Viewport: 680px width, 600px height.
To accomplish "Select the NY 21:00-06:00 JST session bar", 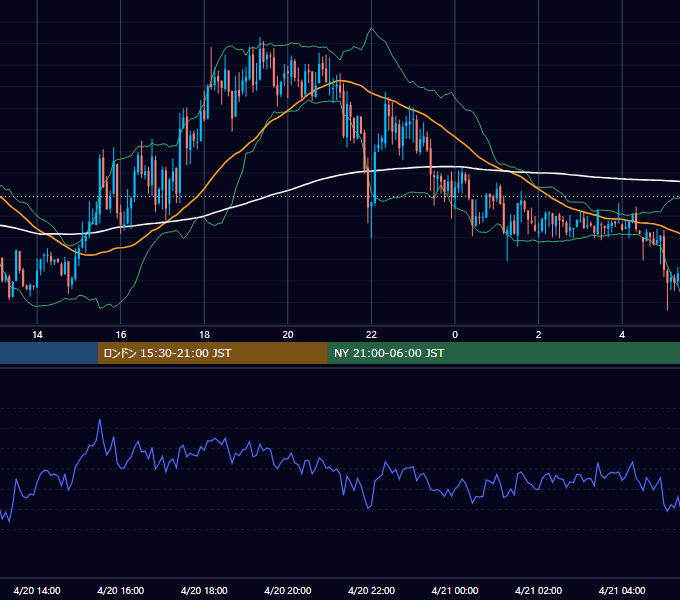I will pyautogui.click(x=503, y=353).
